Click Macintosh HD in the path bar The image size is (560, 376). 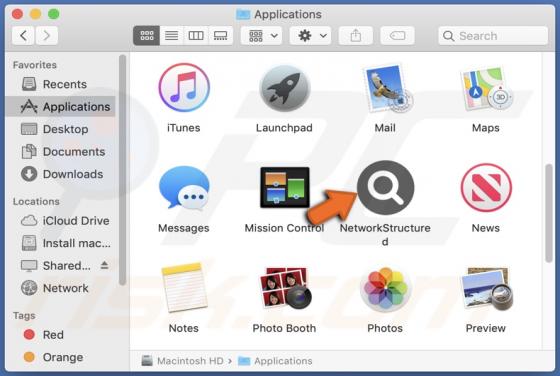[x=183, y=361]
